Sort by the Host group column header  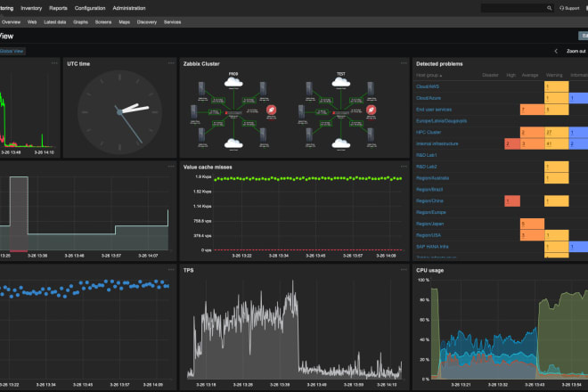tap(429, 76)
